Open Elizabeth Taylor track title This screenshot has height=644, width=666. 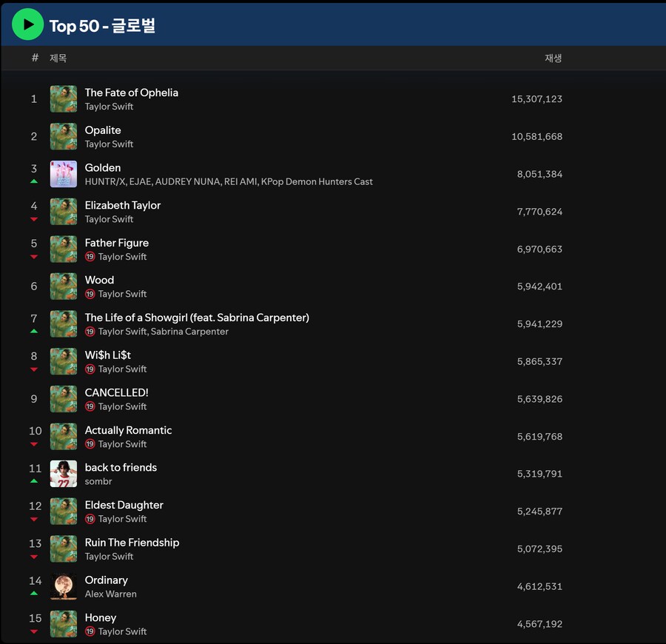(x=122, y=205)
